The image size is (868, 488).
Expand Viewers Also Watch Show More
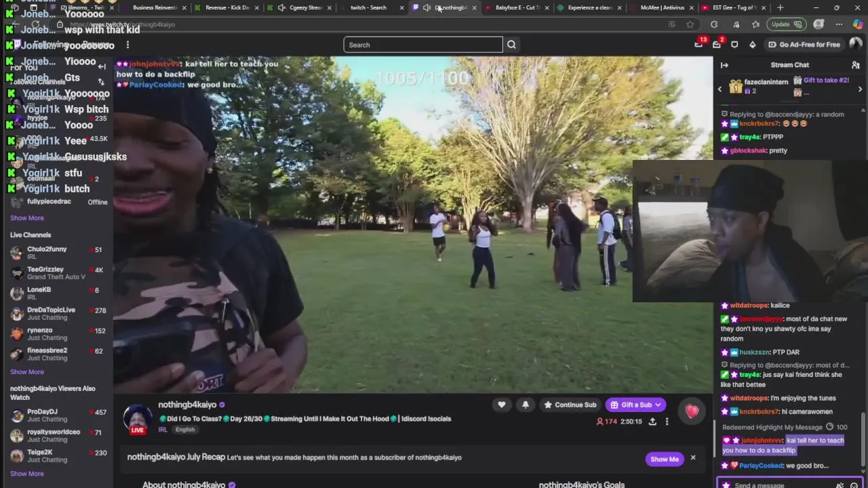27,474
